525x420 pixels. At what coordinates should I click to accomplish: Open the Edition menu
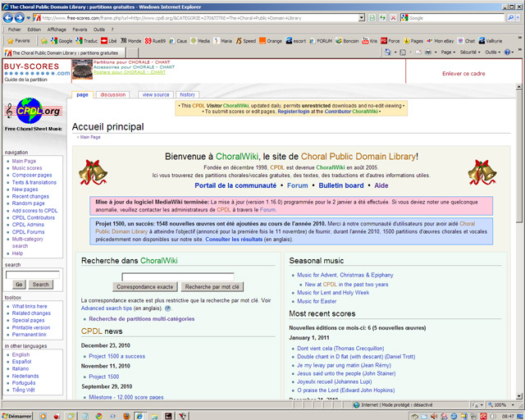pos(34,30)
